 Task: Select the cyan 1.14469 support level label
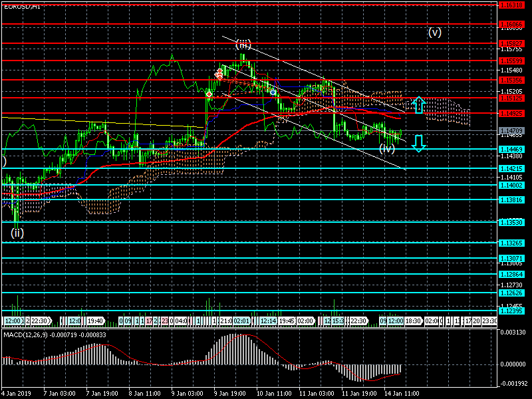(512, 149)
